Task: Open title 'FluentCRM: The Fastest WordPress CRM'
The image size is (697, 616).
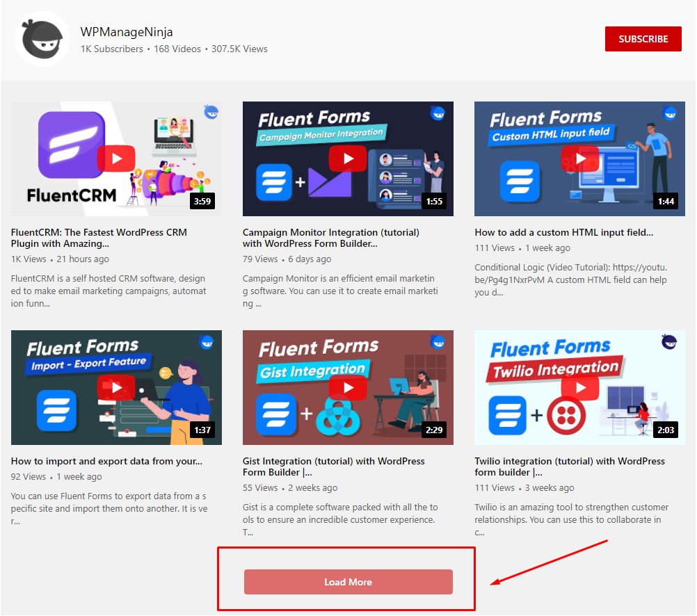Action: tap(99, 238)
